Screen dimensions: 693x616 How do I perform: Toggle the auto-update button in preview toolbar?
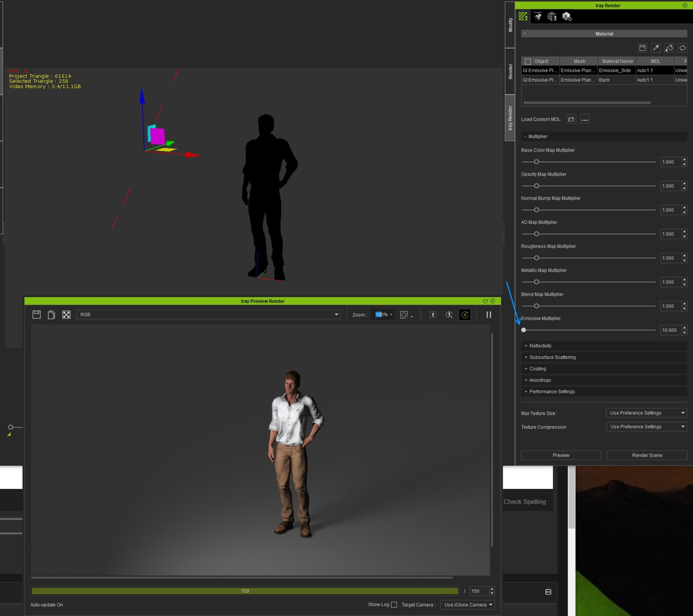(465, 315)
